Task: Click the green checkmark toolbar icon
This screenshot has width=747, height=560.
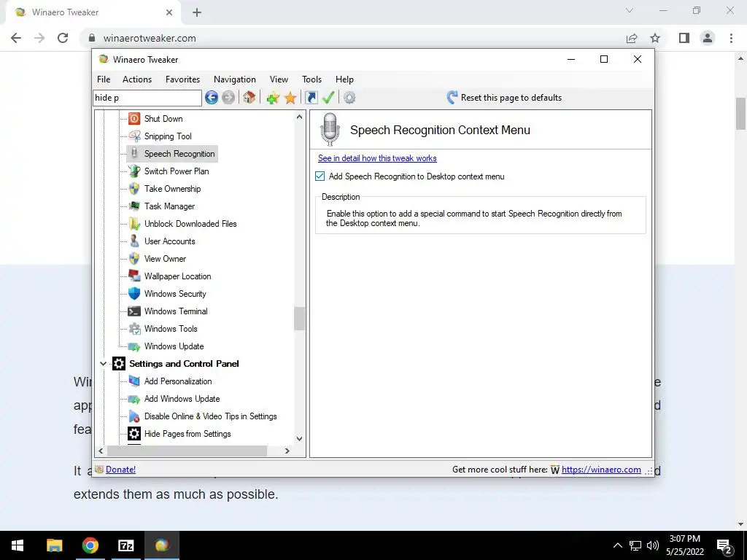Action: coord(328,98)
